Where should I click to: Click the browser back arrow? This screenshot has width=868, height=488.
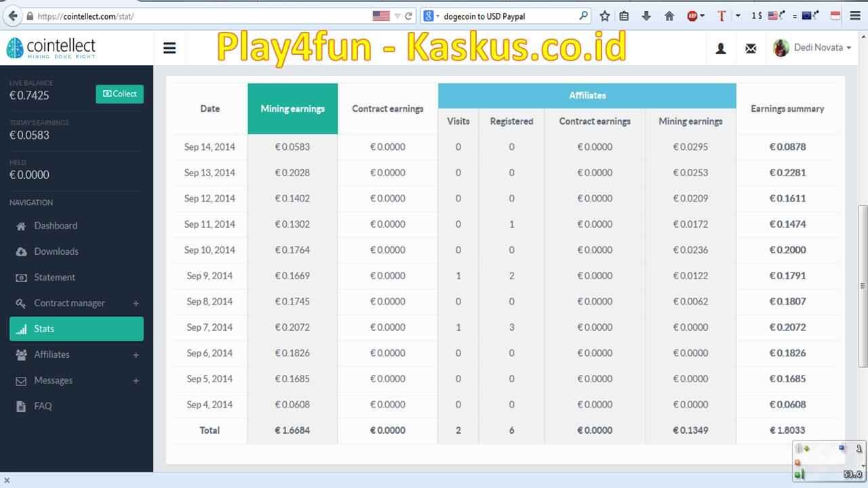pos(12,16)
